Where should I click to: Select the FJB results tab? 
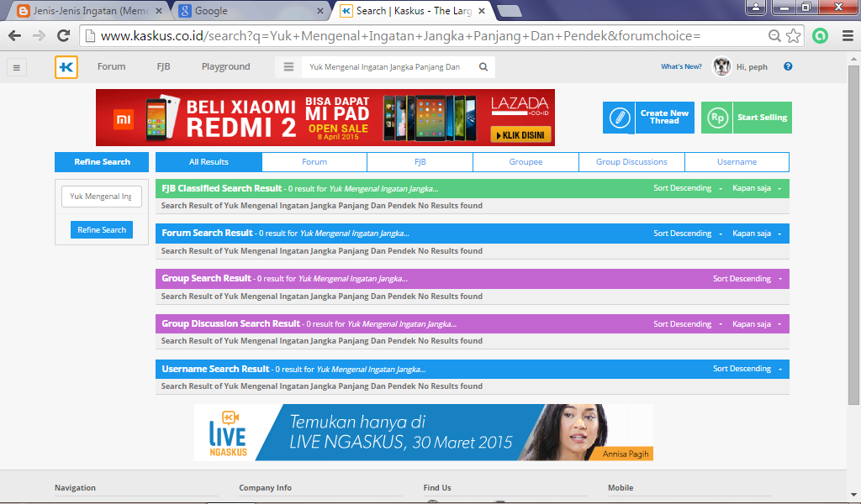point(420,162)
